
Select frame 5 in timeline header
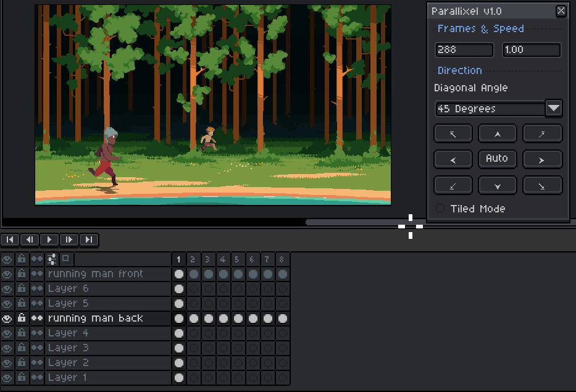[x=237, y=259]
